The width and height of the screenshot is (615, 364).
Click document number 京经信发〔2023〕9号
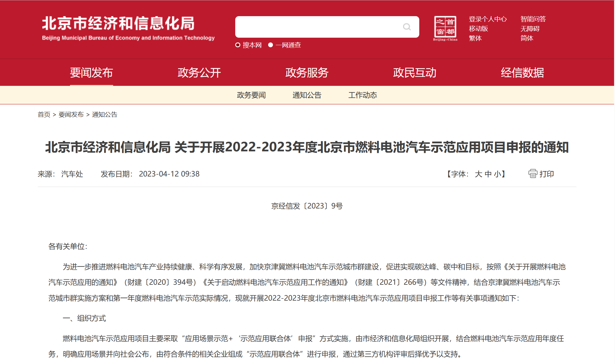coord(307,206)
